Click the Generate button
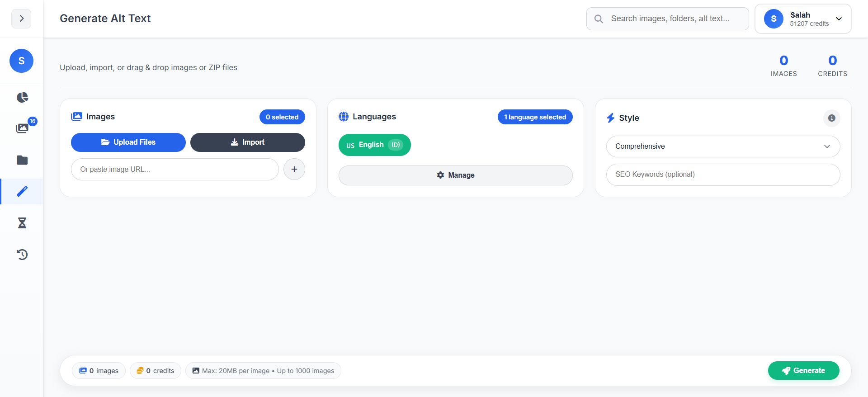Viewport: 868px width, 397px height. point(804,371)
